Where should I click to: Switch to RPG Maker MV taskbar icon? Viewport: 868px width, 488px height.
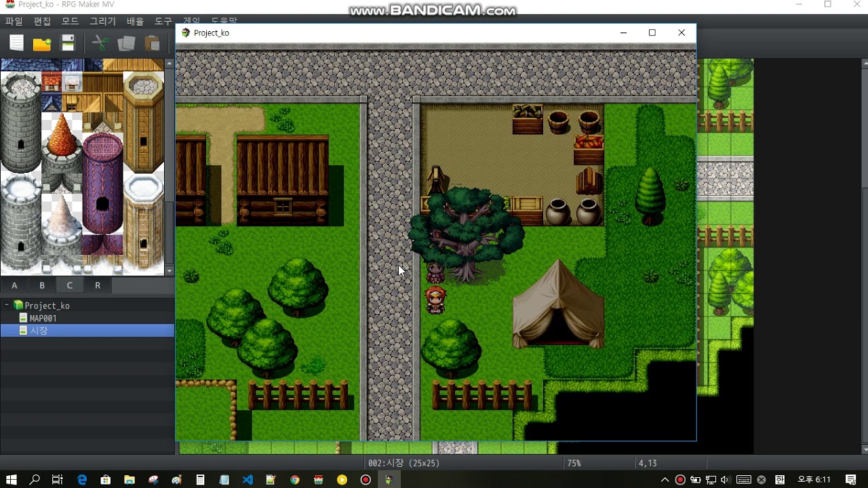(x=319, y=480)
